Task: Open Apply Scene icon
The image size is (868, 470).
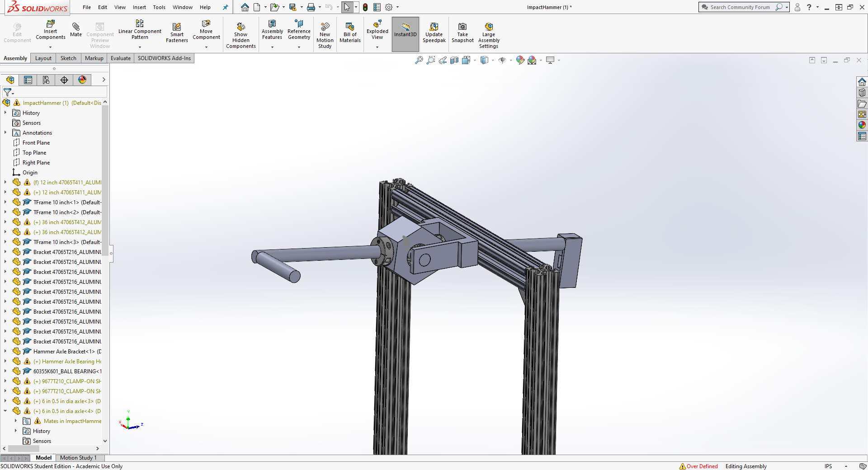Action: pyautogui.click(x=532, y=60)
